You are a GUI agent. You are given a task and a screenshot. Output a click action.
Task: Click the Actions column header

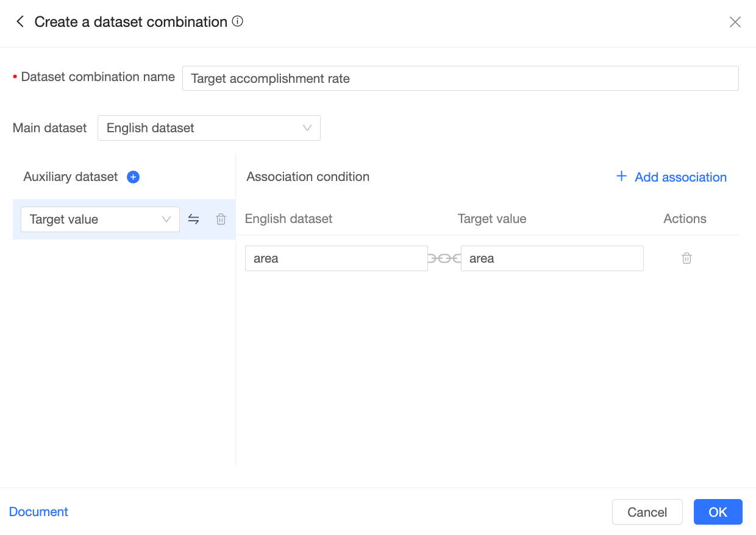(685, 219)
